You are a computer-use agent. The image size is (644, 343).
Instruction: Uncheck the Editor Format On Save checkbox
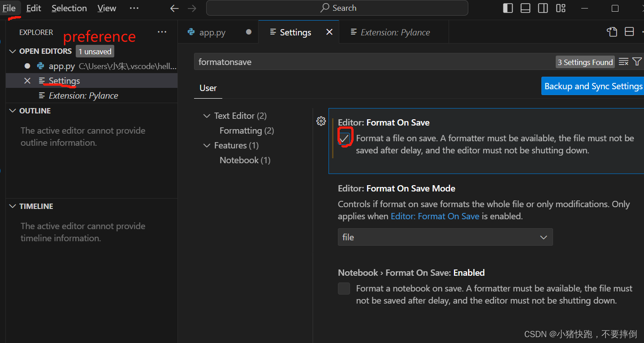click(x=344, y=139)
